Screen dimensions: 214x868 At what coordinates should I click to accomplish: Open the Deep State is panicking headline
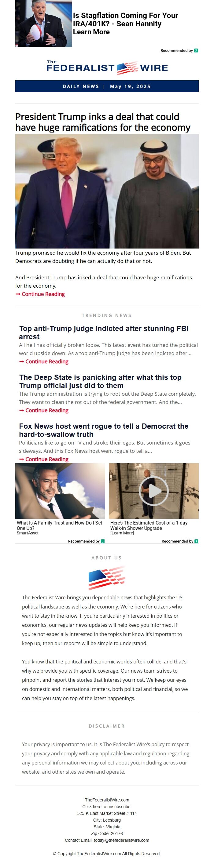pyautogui.click(x=100, y=381)
